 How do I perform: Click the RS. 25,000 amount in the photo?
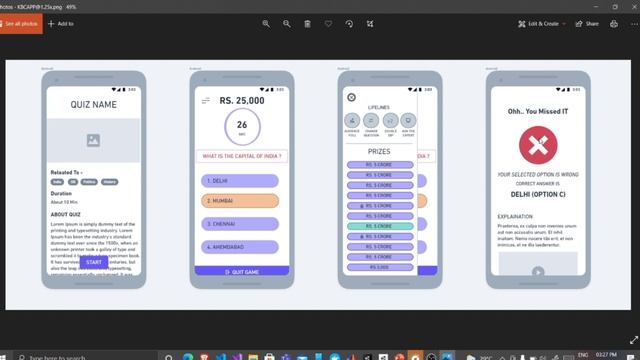242,100
